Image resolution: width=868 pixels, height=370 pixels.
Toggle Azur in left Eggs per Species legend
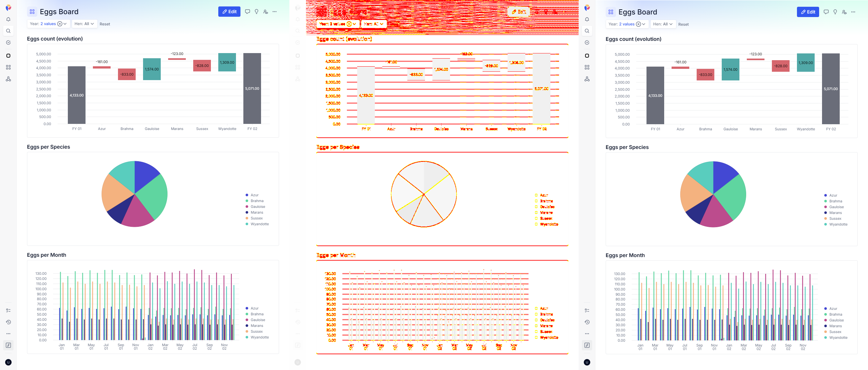click(x=252, y=195)
